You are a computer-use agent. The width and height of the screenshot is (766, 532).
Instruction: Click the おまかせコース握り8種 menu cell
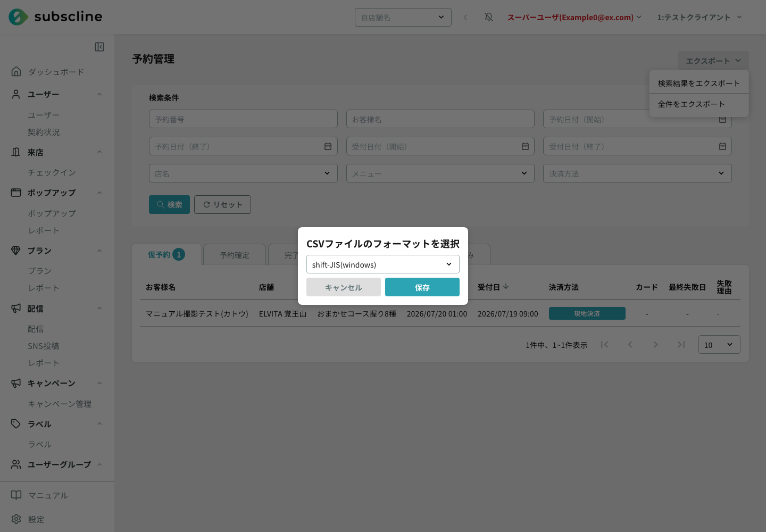357,314
